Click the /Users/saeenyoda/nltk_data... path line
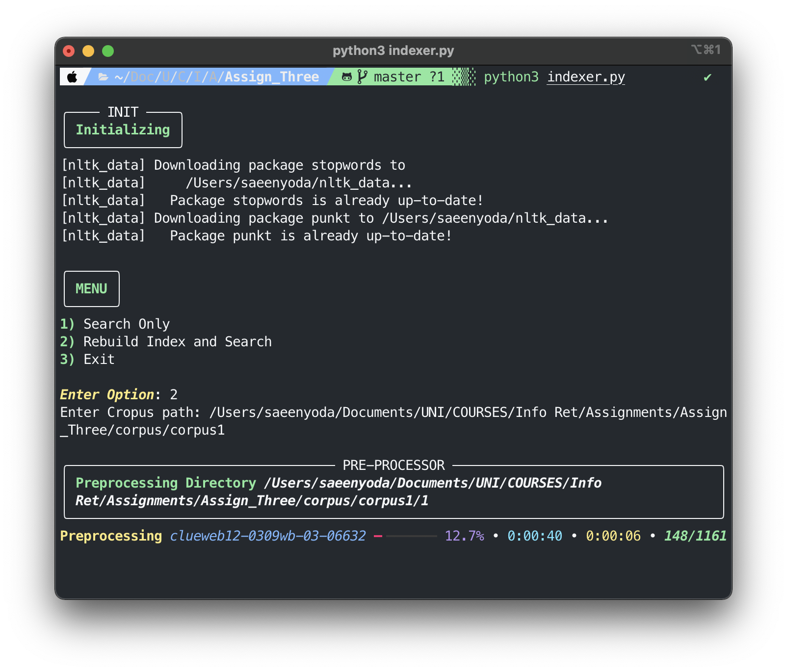This screenshot has height=672, width=787. (299, 183)
